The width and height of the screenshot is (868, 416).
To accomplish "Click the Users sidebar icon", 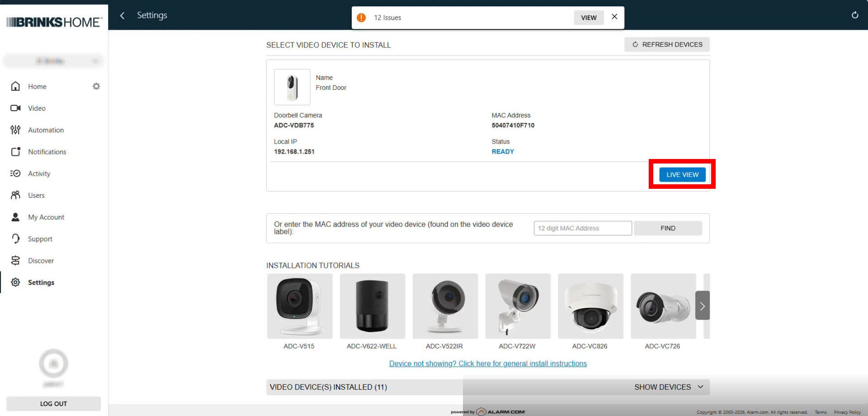I will [15, 195].
